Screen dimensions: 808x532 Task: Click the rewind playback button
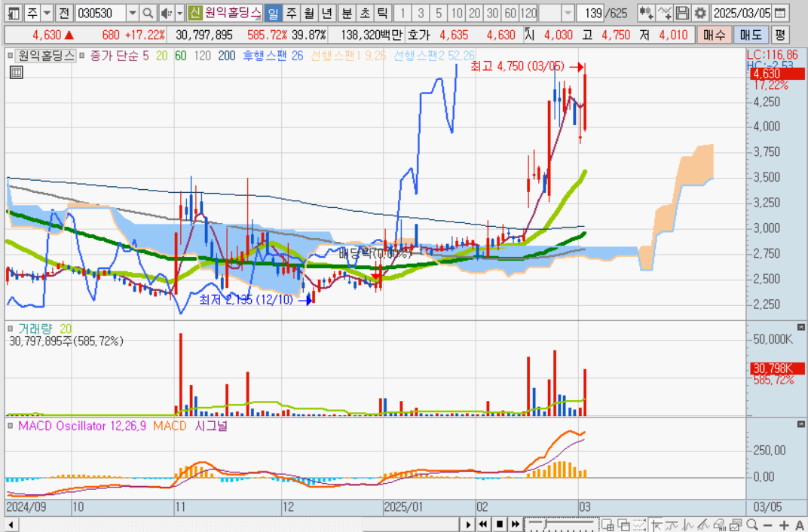483,524
